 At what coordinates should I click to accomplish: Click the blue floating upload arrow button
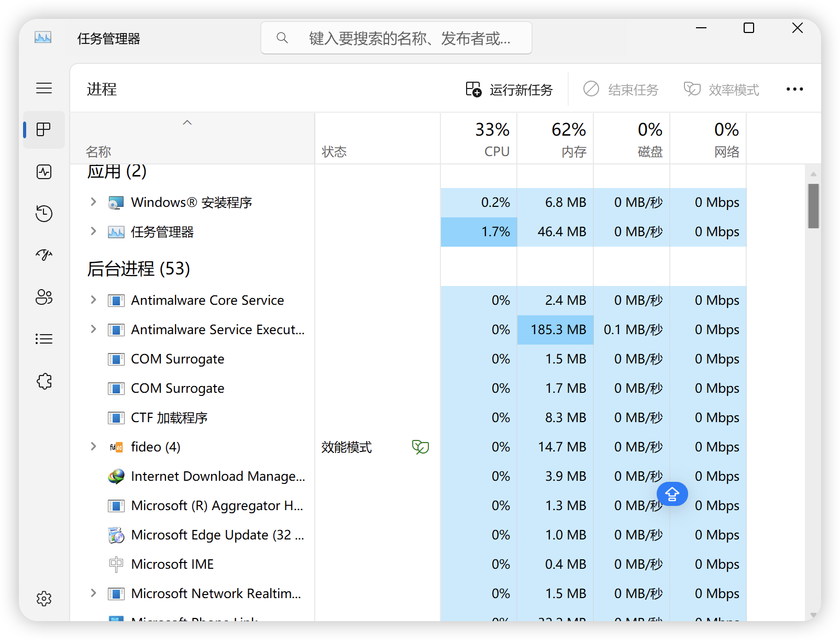[x=672, y=493]
